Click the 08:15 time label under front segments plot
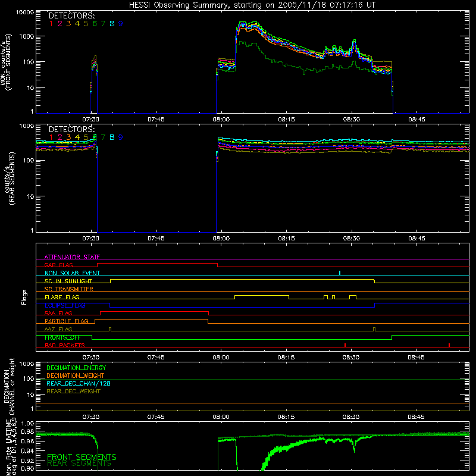Viewport: 476px width, 476px height. coord(286,120)
